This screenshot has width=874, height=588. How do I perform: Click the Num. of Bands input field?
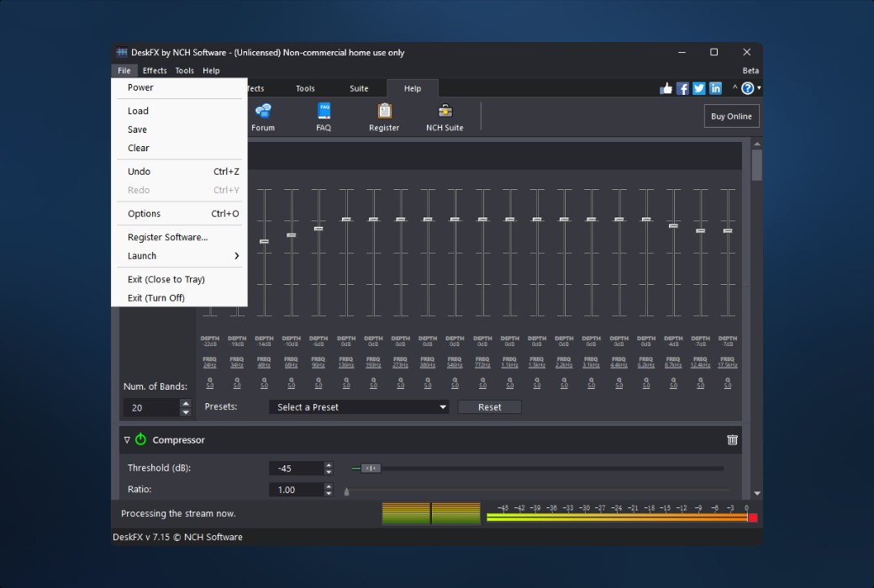point(150,407)
